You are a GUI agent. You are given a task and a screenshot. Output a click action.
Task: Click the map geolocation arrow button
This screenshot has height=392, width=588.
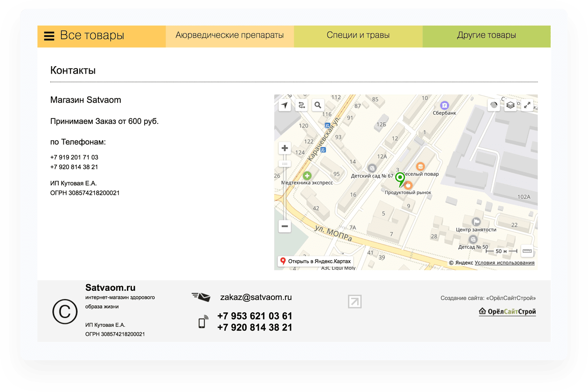[285, 105]
